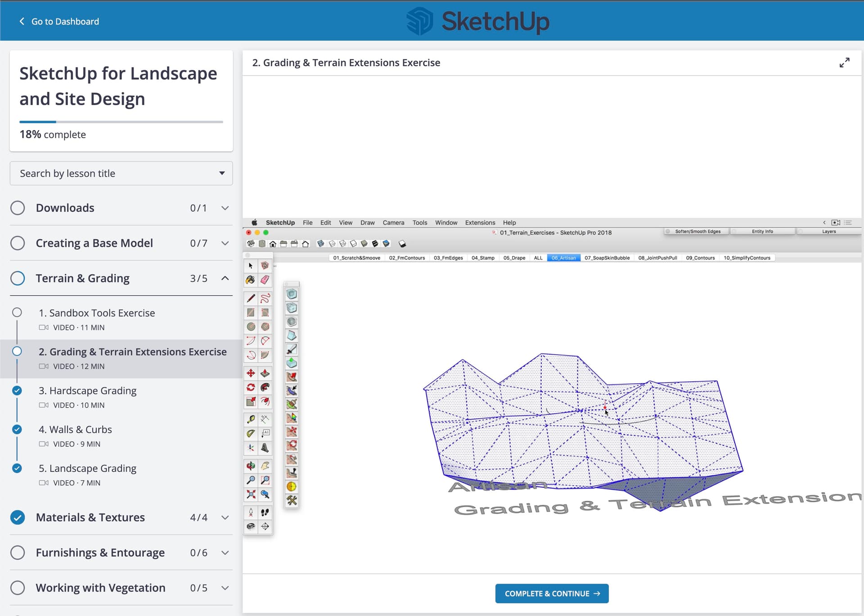The width and height of the screenshot is (864, 616).
Task: Select the Line pencil tool
Action: (251, 298)
